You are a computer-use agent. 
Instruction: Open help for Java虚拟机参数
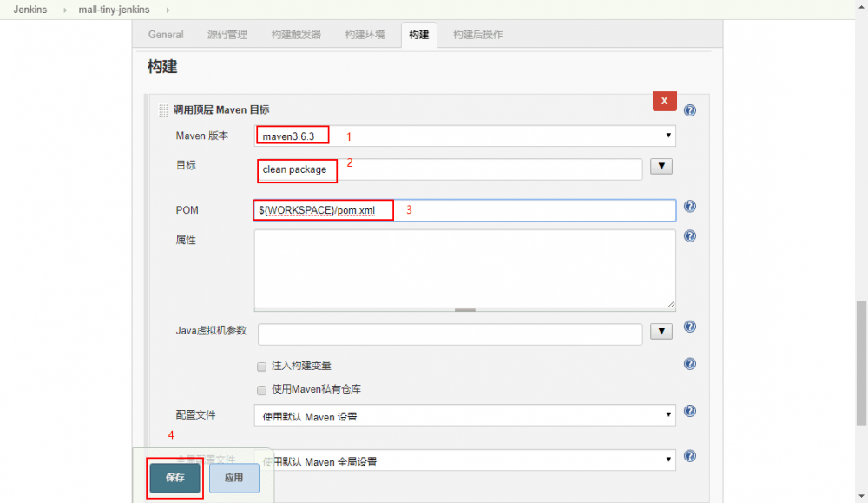pyautogui.click(x=689, y=327)
